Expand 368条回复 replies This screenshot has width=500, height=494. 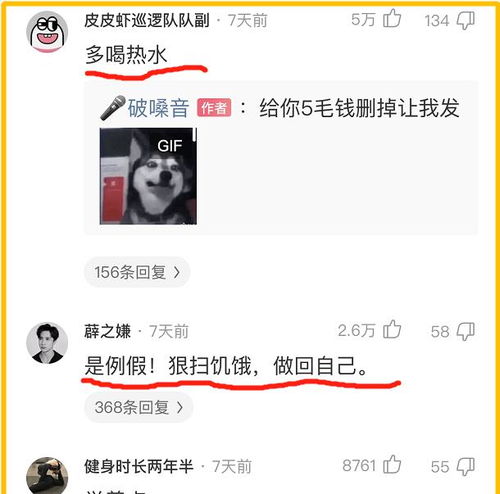click(139, 407)
